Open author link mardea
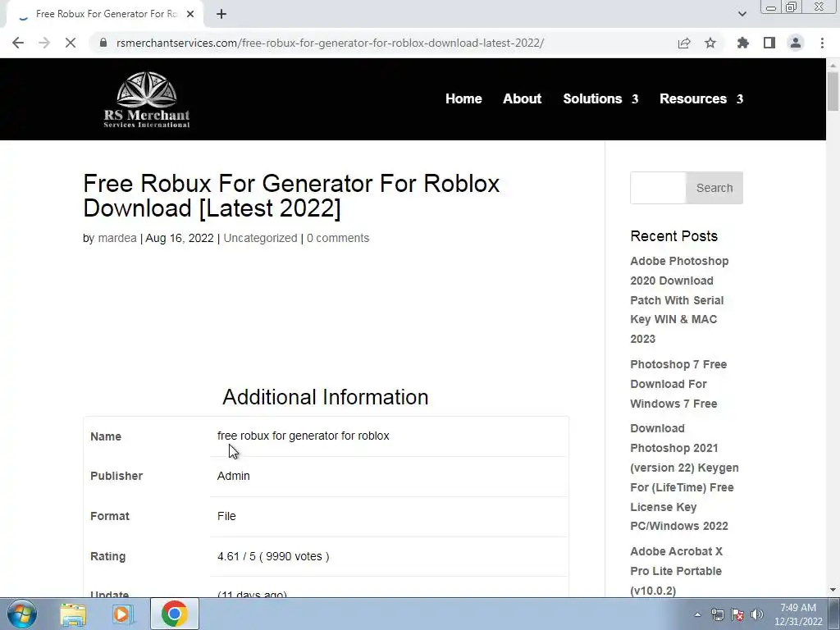Viewport: 840px width, 630px height. tap(117, 238)
